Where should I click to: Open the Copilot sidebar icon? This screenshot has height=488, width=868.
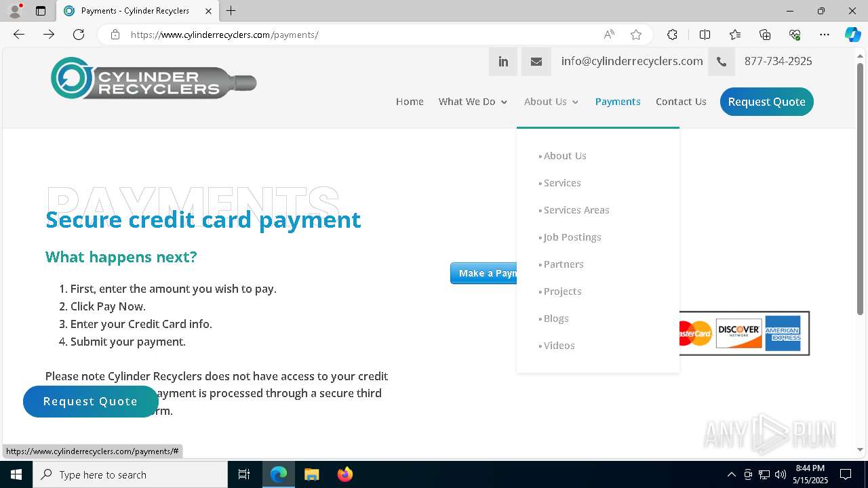point(853,35)
